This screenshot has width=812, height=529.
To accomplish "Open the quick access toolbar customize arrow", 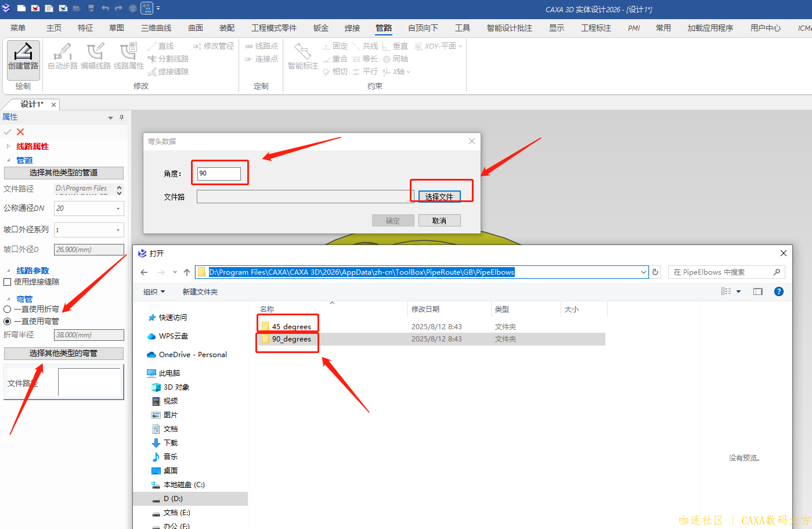I will click(x=158, y=8).
